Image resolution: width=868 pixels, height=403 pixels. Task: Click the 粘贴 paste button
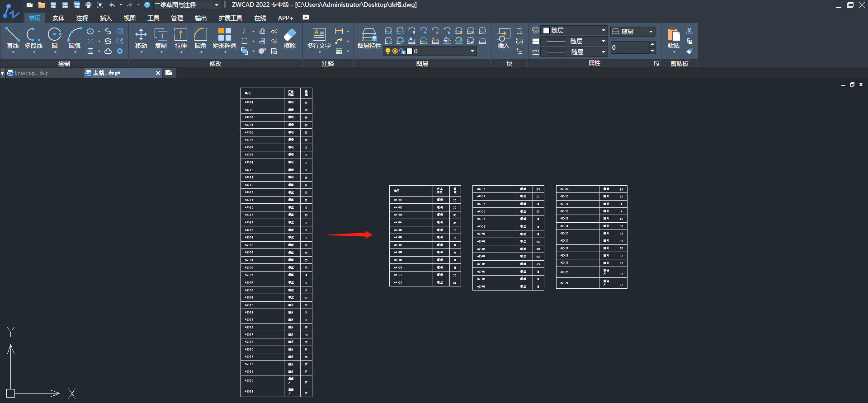click(674, 38)
